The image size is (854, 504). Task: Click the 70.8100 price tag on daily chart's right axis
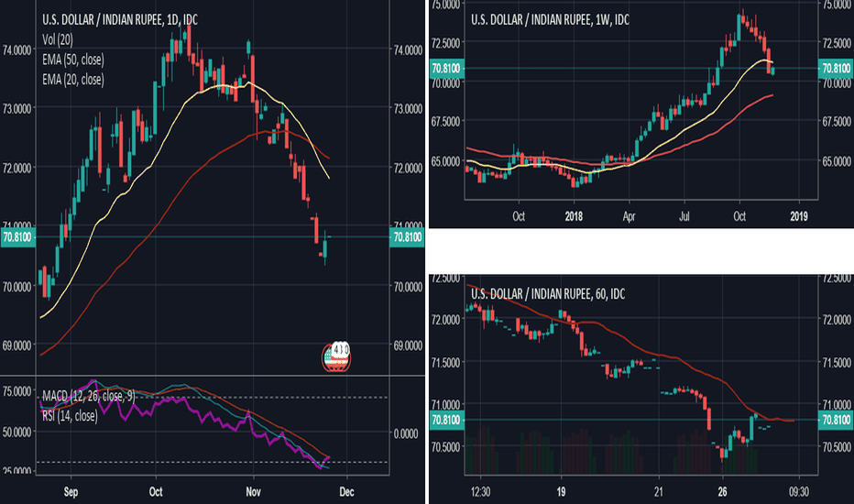[x=408, y=237]
